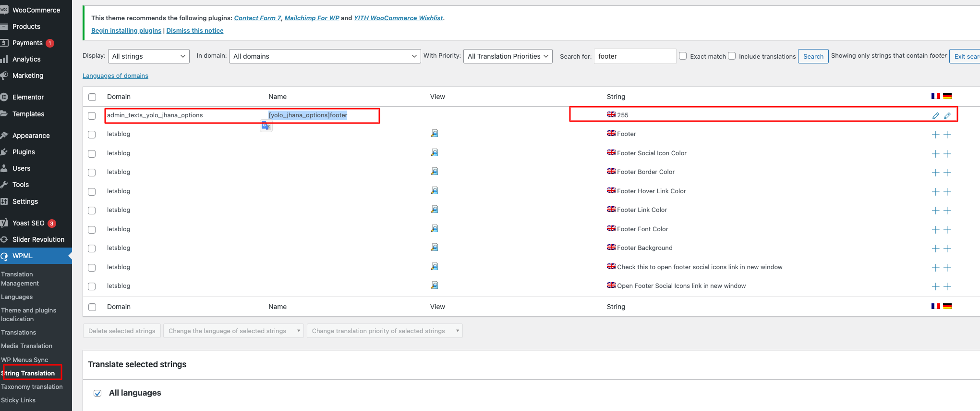Open Slider Revolution menu
This screenshot has width=980, height=411.
(x=38, y=239)
